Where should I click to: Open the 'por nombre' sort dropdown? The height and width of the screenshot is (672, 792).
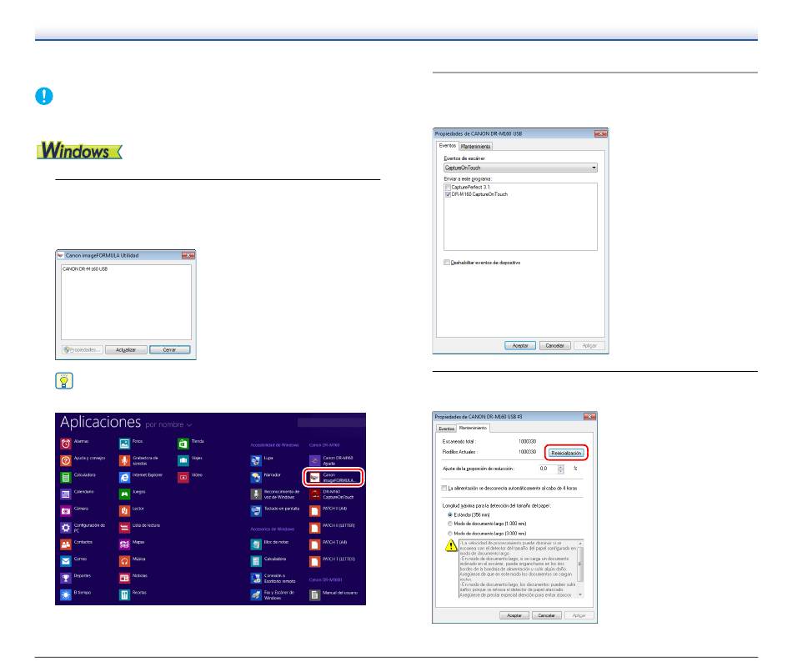click(x=168, y=424)
